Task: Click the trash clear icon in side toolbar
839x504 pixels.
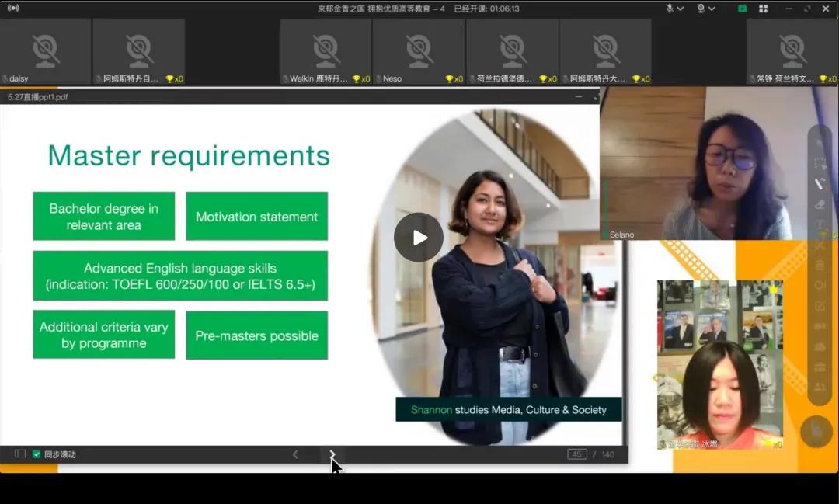Action: click(x=820, y=266)
